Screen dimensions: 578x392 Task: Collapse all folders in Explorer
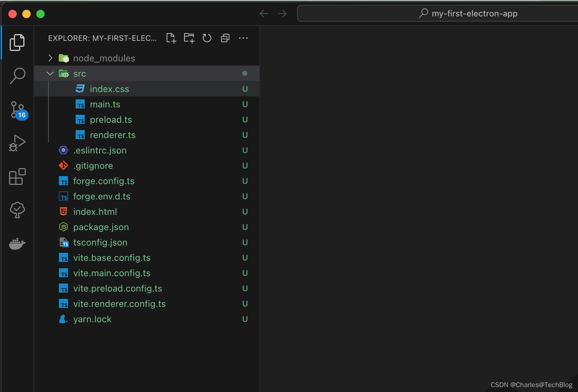coord(225,38)
